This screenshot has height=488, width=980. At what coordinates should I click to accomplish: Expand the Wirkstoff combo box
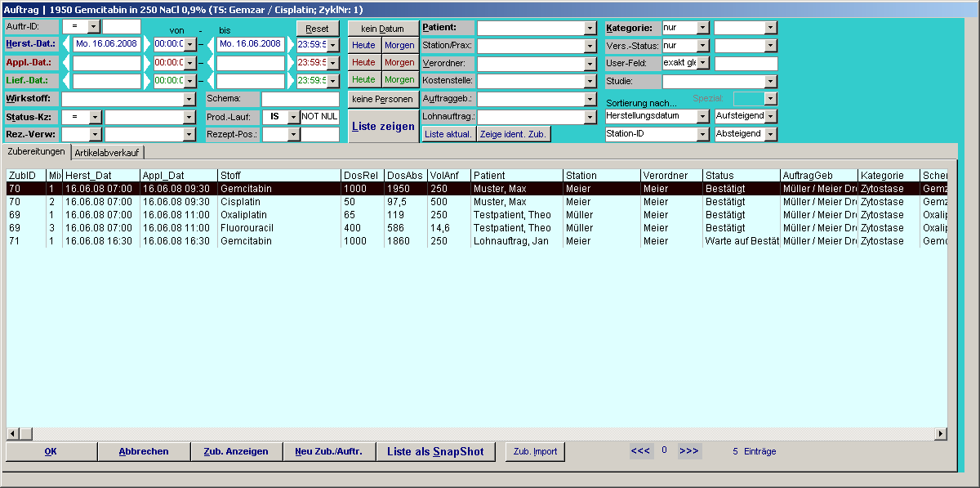(189, 99)
